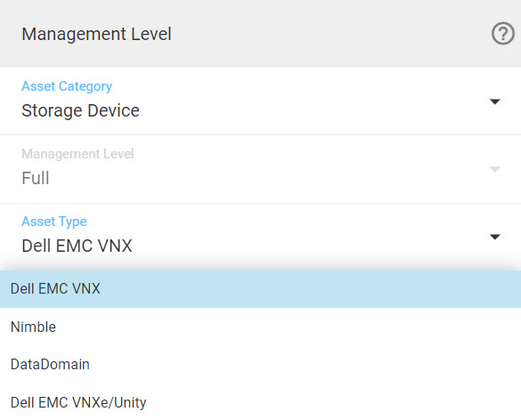
Task: Expand the Asset Category dropdown arrow
Action: pos(495,101)
